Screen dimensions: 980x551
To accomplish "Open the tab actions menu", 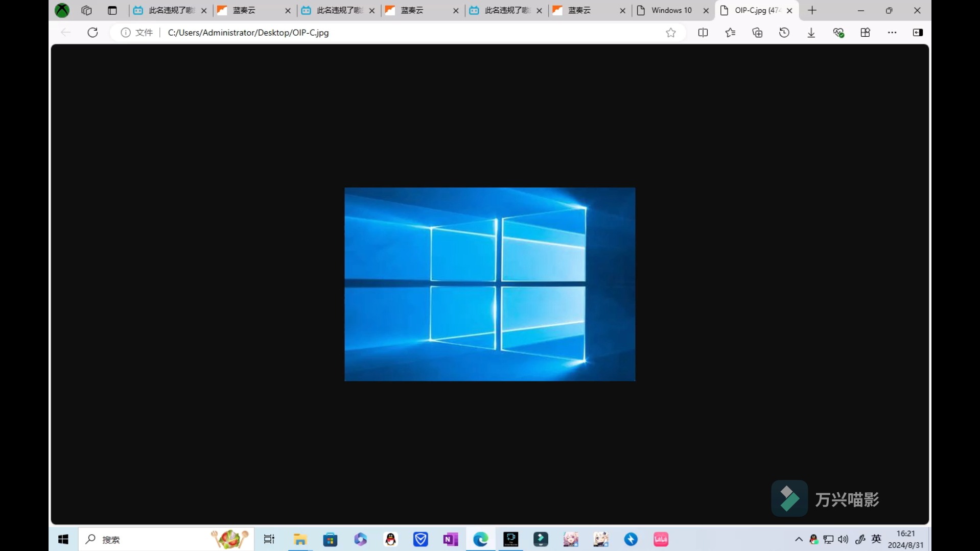I will click(112, 10).
